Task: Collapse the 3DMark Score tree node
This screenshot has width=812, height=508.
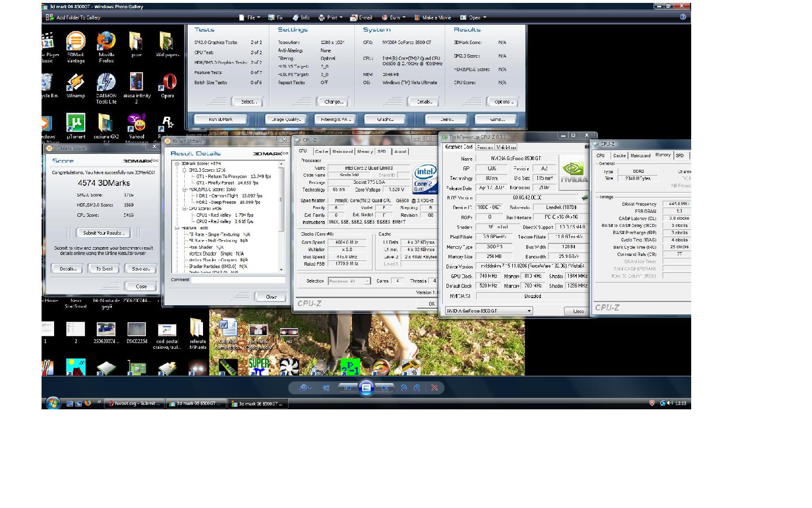Action: click(x=177, y=164)
